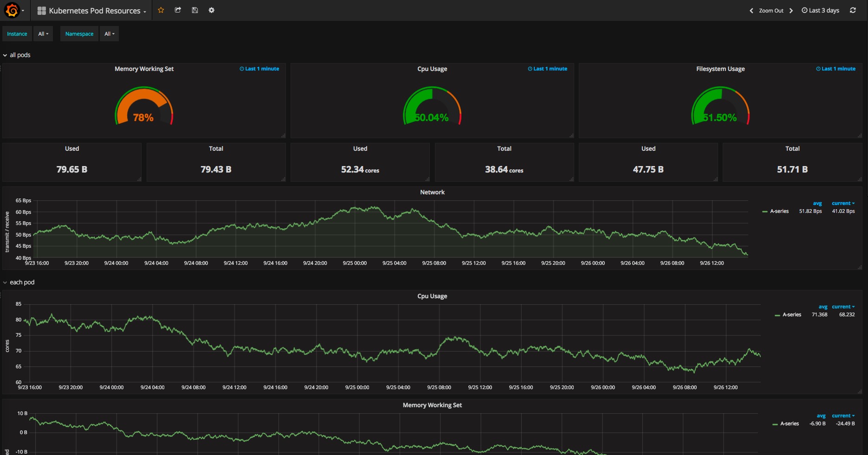Viewport: 868px width, 455px height.
Task: Toggle A-series in Memory Working Set legend
Action: [x=789, y=423]
